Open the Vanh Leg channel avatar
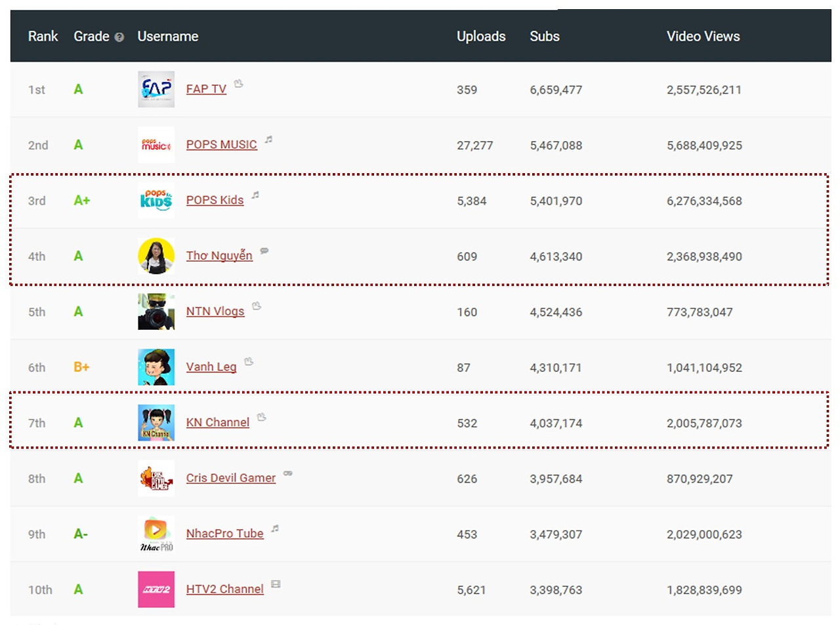This screenshot has width=840, height=625. [x=156, y=367]
